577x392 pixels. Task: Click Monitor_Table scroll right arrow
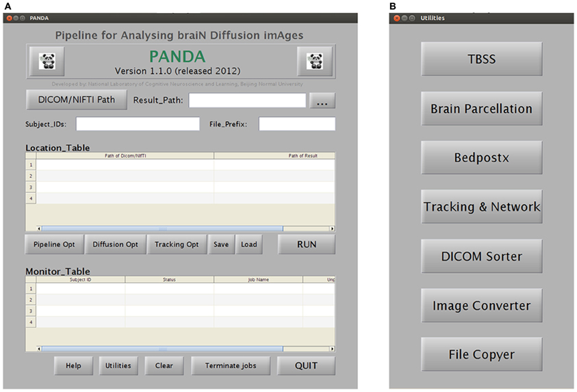[332, 349]
